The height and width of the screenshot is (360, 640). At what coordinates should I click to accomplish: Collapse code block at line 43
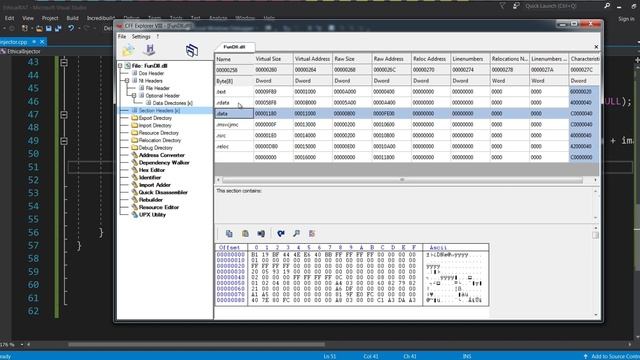coord(64,62)
